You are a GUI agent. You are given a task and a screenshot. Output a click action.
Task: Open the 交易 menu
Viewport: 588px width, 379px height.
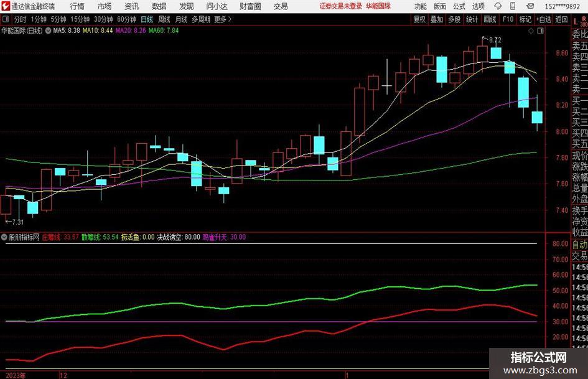[281, 6]
